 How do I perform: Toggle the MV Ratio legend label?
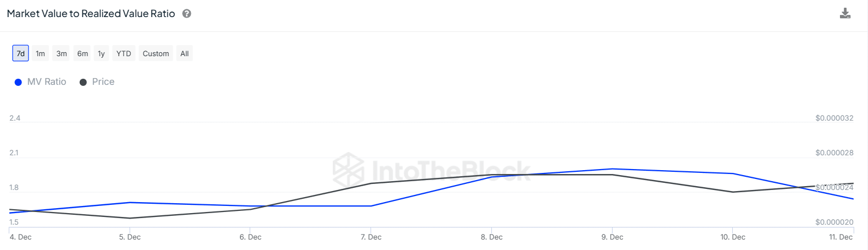[47, 81]
